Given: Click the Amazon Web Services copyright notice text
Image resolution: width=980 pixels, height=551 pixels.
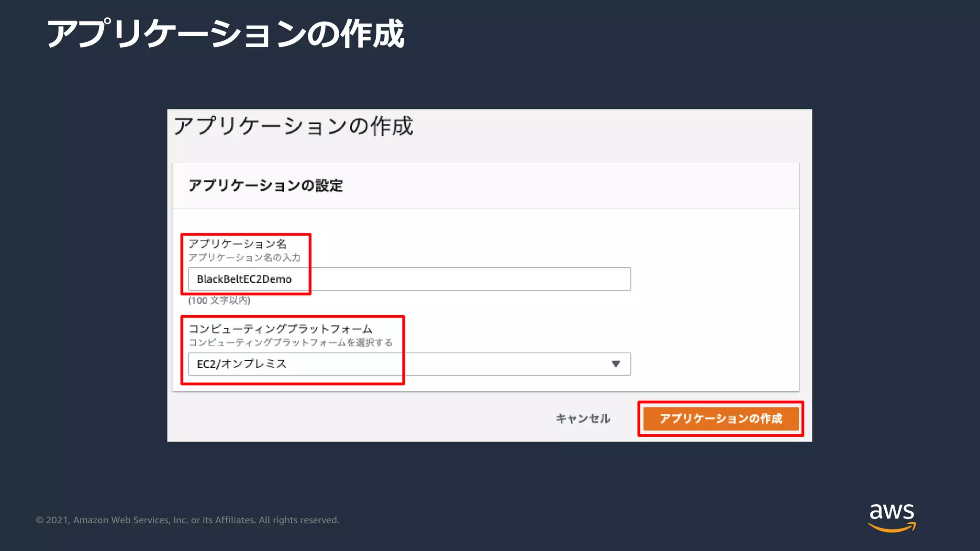Looking at the screenshot, I should (188, 520).
